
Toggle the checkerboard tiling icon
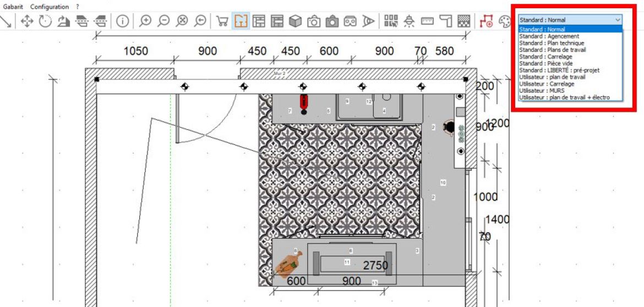pos(464,21)
